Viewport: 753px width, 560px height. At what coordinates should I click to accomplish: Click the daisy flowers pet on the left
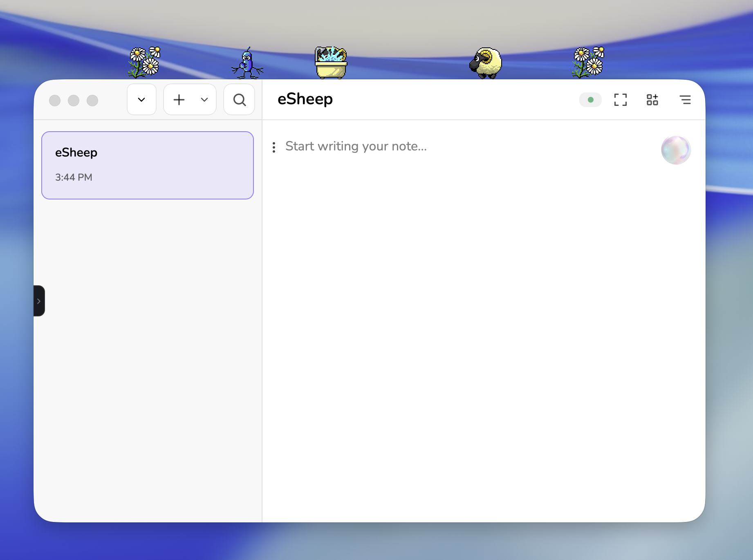144,61
